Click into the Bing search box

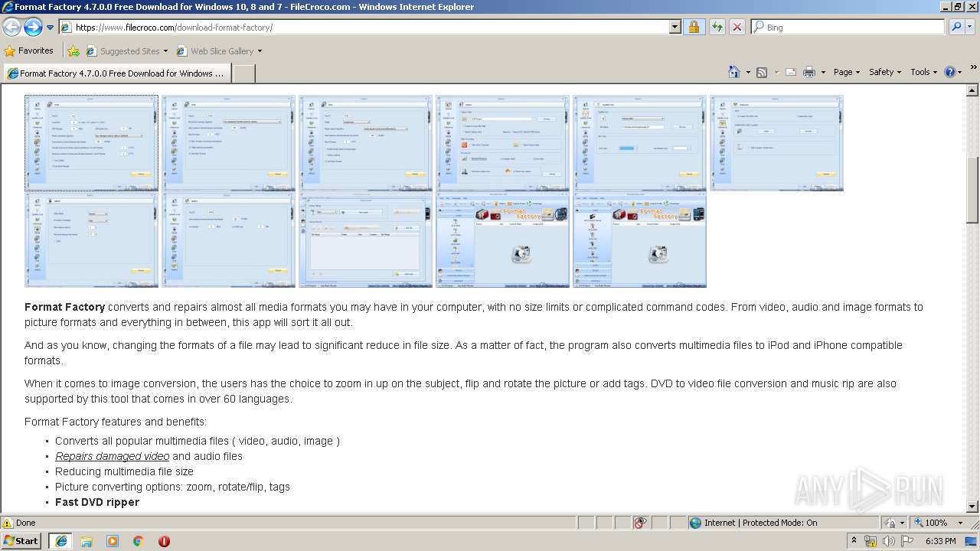point(848,27)
